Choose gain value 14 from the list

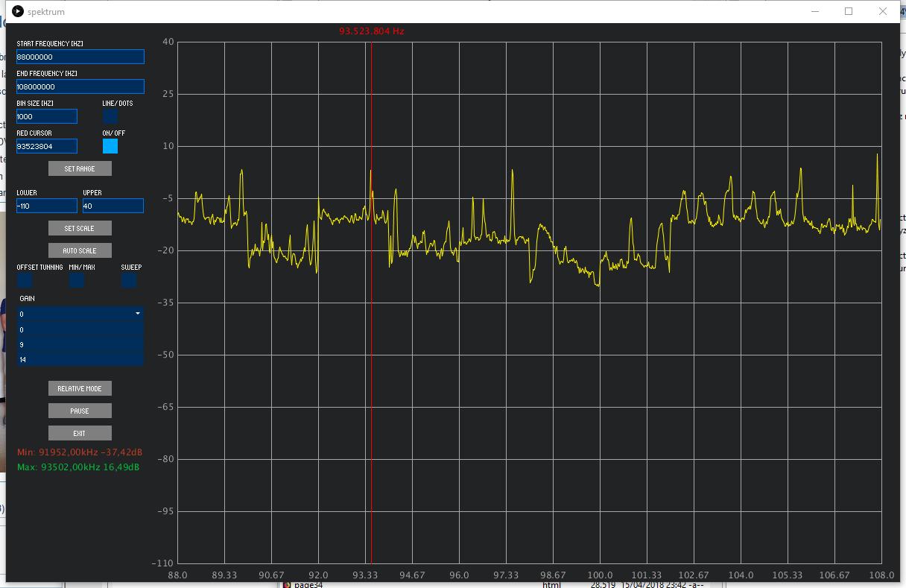80,359
